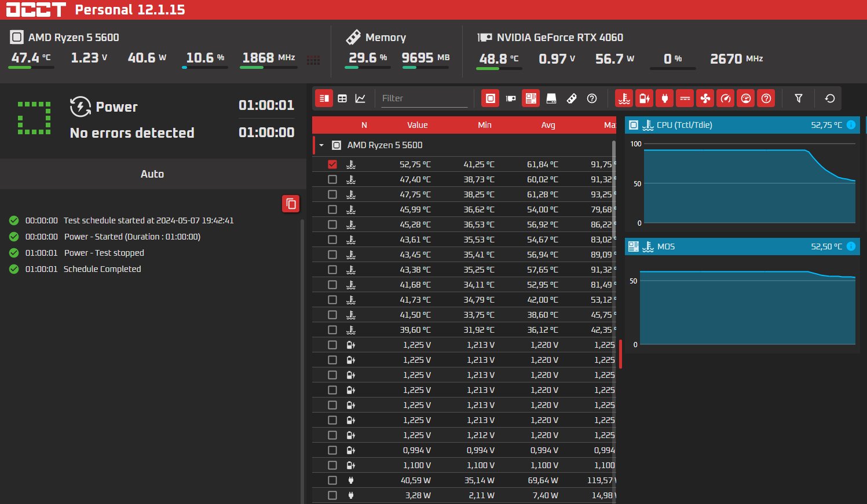This screenshot has height=504, width=867.
Task: Switch to the table-only view
Action: click(342, 98)
